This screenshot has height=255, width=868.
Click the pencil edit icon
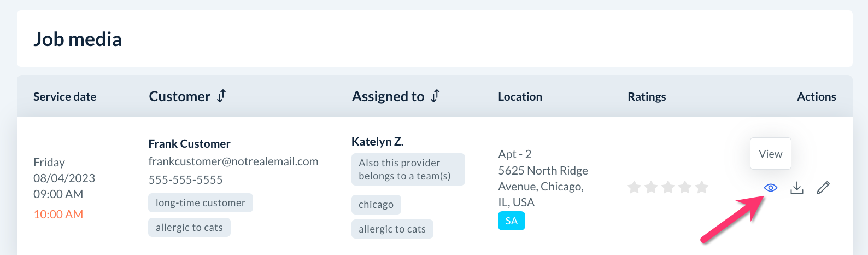pyautogui.click(x=823, y=188)
